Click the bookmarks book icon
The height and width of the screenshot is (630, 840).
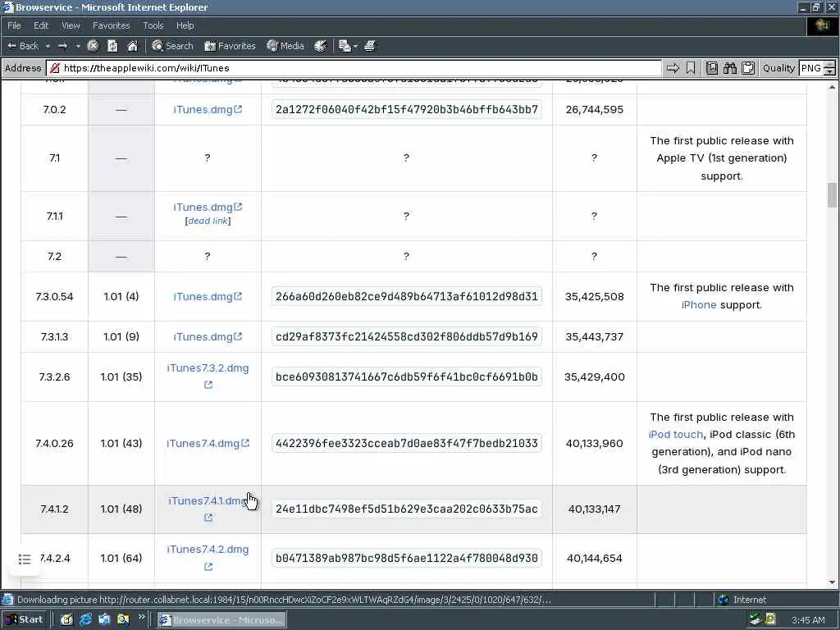[712, 68]
